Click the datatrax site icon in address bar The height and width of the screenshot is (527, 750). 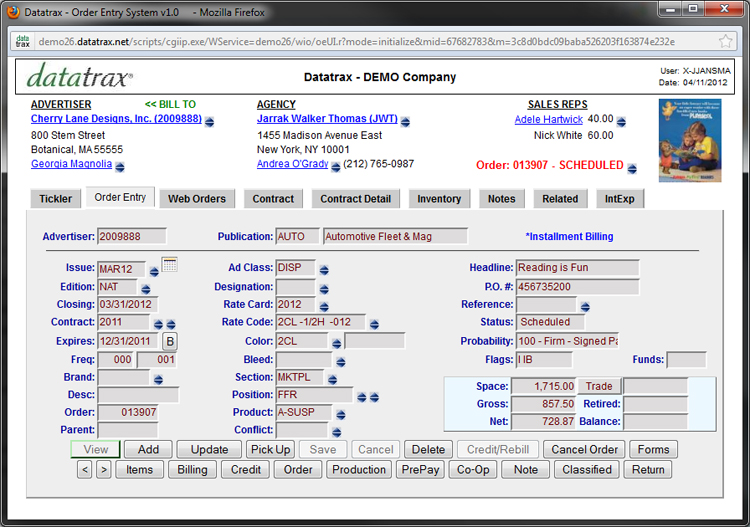pyautogui.click(x=22, y=42)
